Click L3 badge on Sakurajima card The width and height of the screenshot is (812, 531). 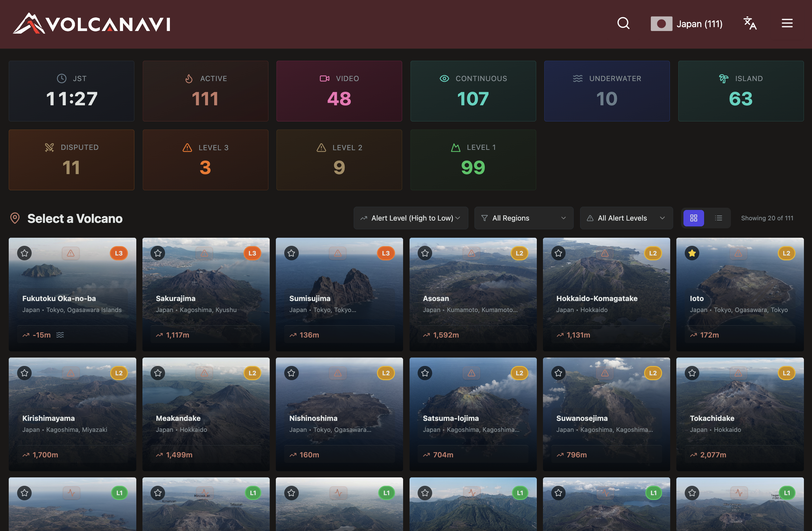coord(252,253)
